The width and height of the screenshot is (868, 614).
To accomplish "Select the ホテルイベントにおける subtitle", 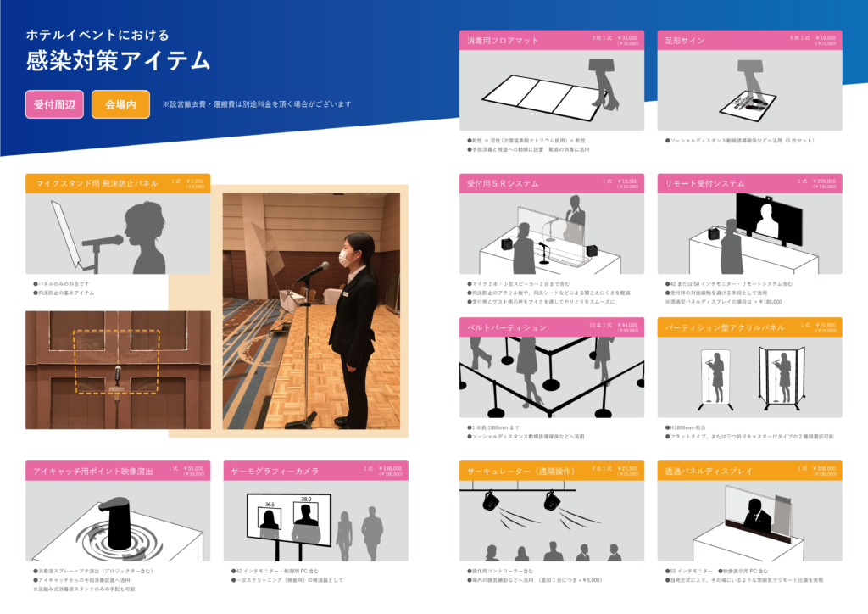I will pyautogui.click(x=97, y=35).
